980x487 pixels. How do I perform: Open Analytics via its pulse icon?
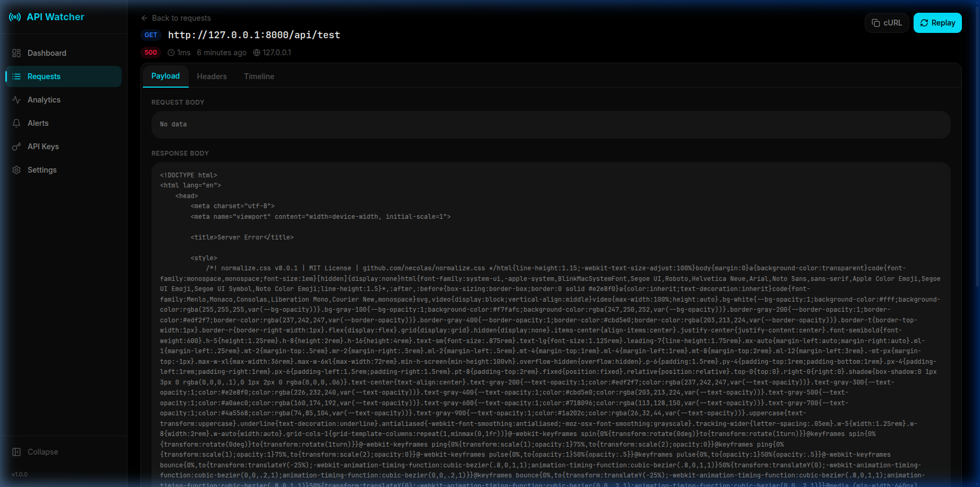(16, 100)
